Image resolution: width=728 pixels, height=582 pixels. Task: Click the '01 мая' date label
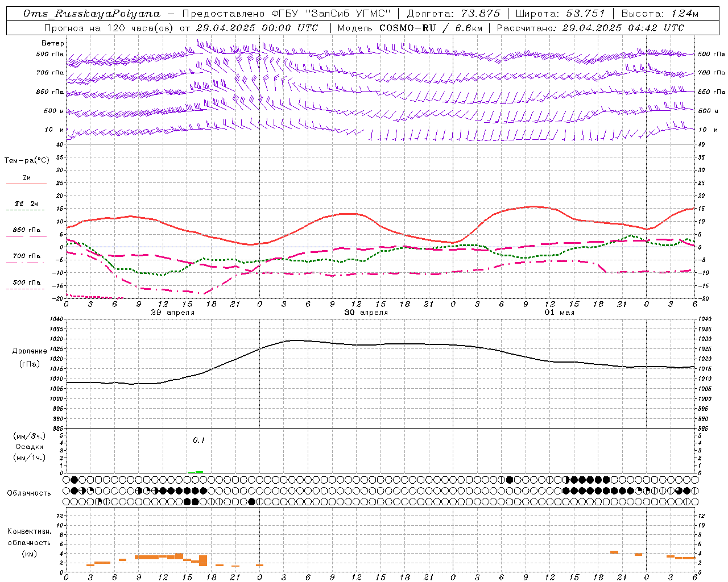point(560,313)
